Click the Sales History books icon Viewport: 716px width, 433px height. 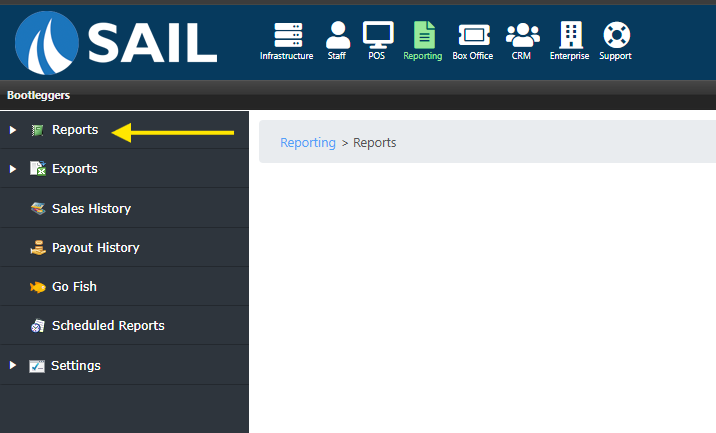point(38,209)
